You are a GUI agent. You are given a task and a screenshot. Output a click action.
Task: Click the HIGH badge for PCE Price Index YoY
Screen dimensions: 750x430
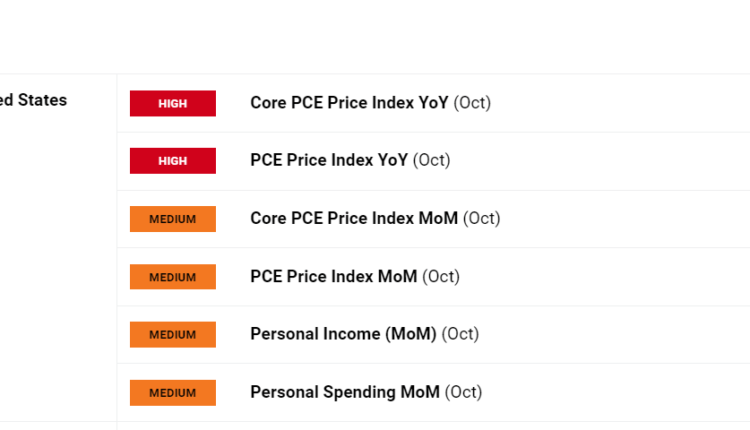click(172, 161)
